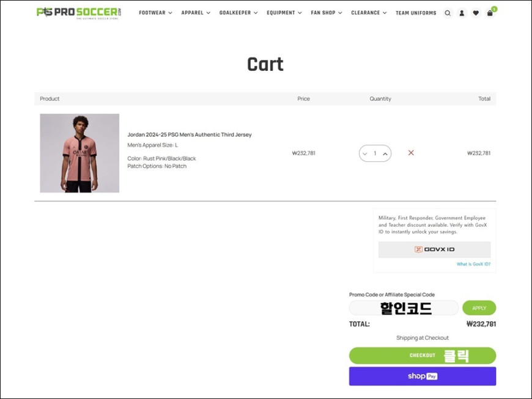Open the PSG Third Jersey product link
Image resolution: width=532 pixels, height=399 pixels.
pyautogui.click(x=190, y=134)
